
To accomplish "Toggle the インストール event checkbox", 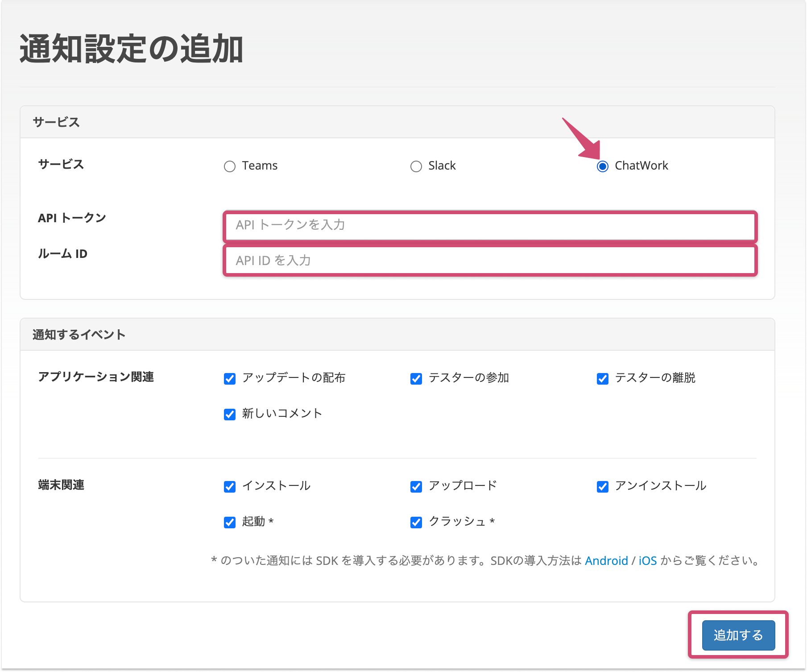I will (x=230, y=486).
